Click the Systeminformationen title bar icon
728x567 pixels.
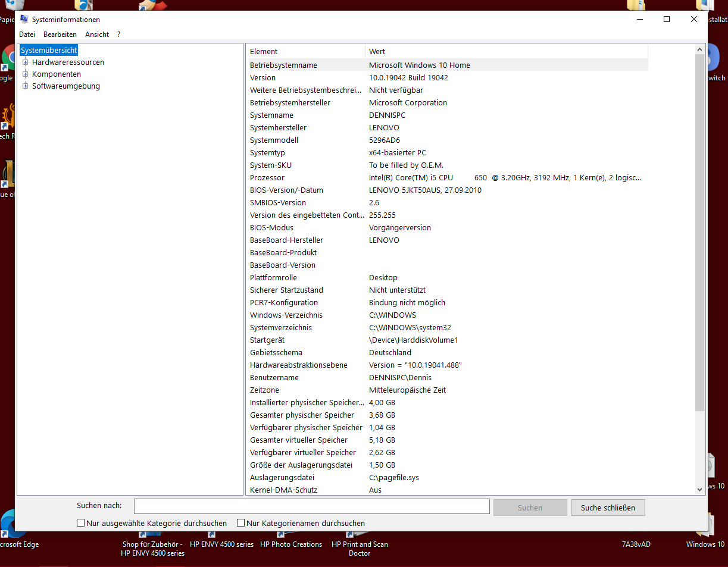pyautogui.click(x=24, y=19)
